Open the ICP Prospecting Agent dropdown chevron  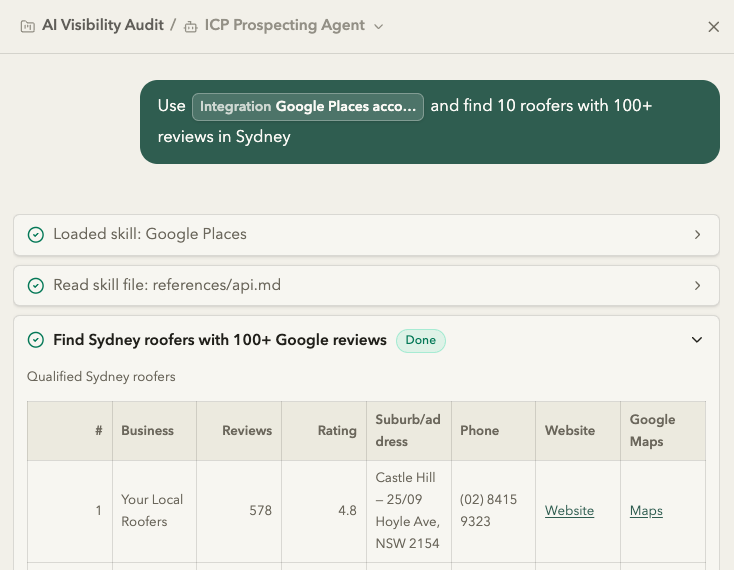pos(378,27)
